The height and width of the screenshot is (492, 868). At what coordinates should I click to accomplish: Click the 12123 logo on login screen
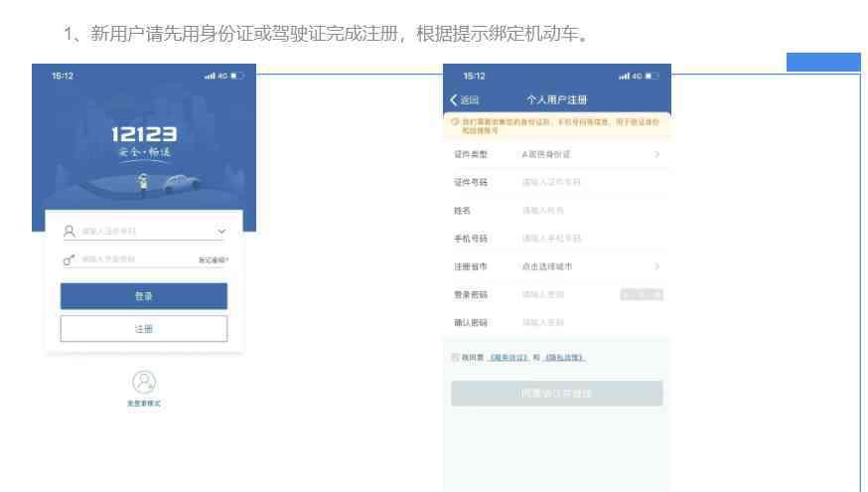coord(144,135)
